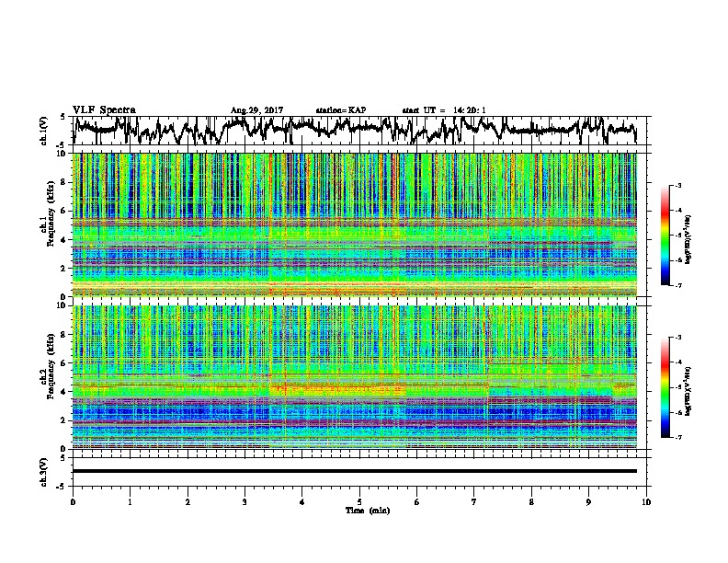The image size is (728, 563).
Task: Click the ch.1 color scale bar
Action: pyautogui.click(x=665, y=236)
